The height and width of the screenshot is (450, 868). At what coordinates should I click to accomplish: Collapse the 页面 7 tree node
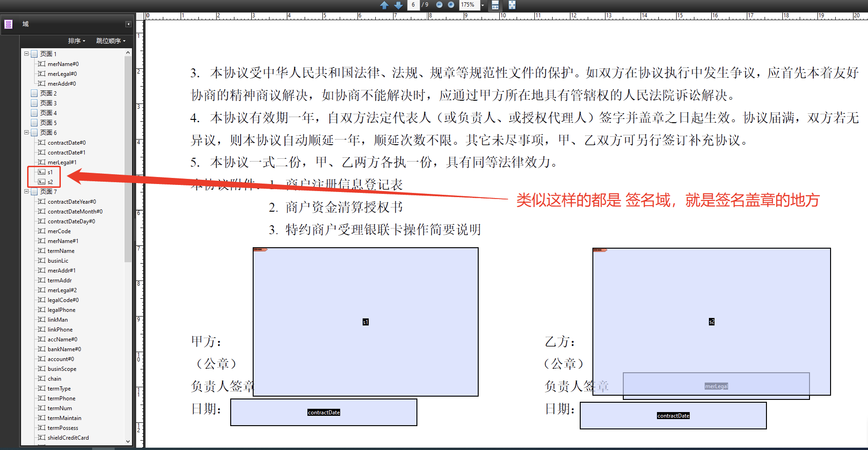(27, 192)
